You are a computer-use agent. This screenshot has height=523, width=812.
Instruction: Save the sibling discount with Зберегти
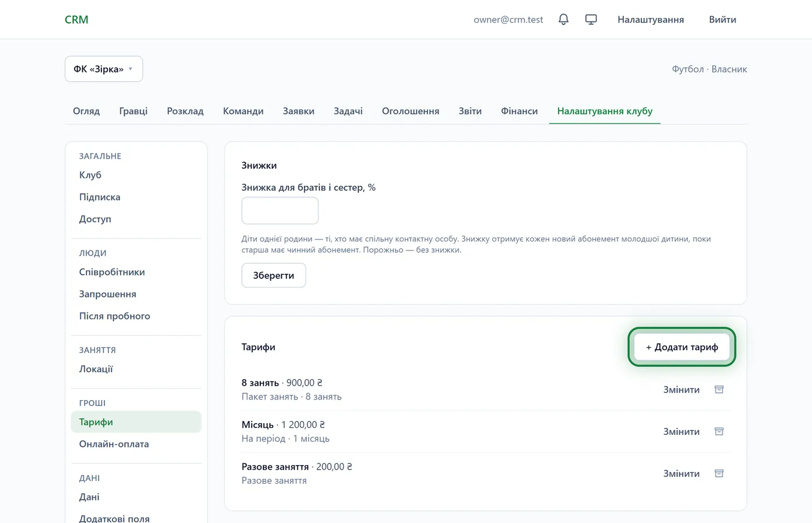point(274,275)
